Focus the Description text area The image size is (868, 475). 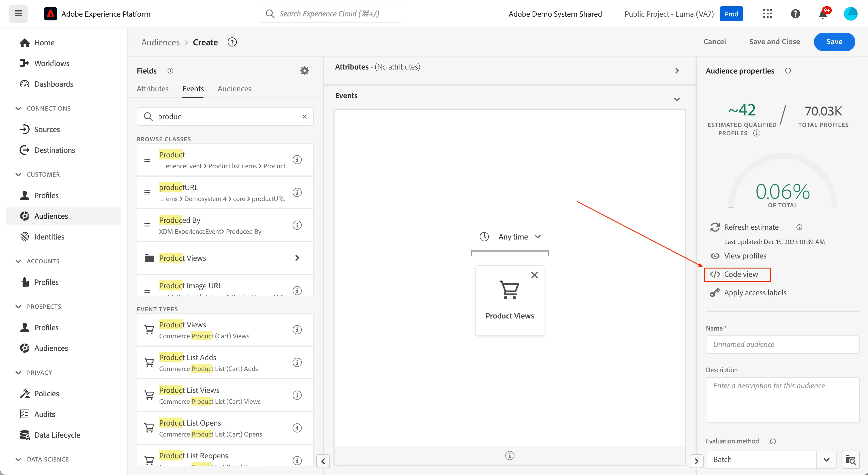[782, 400]
